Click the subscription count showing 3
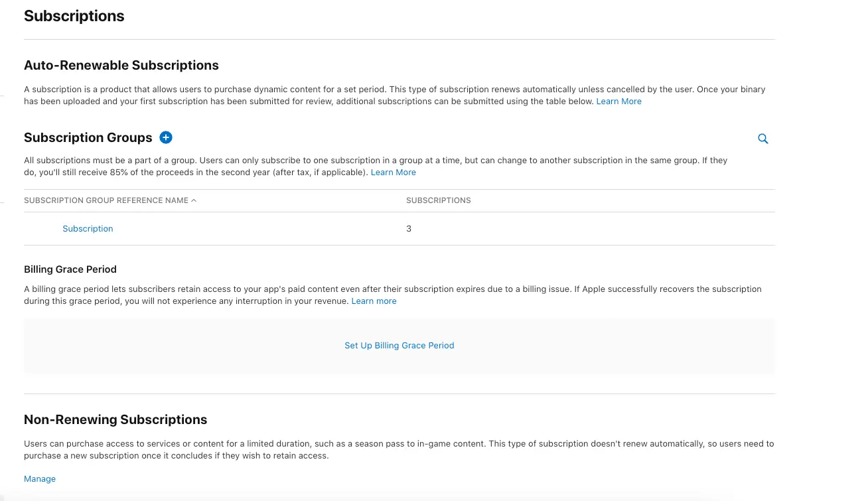The width and height of the screenshot is (868, 501). tap(409, 228)
